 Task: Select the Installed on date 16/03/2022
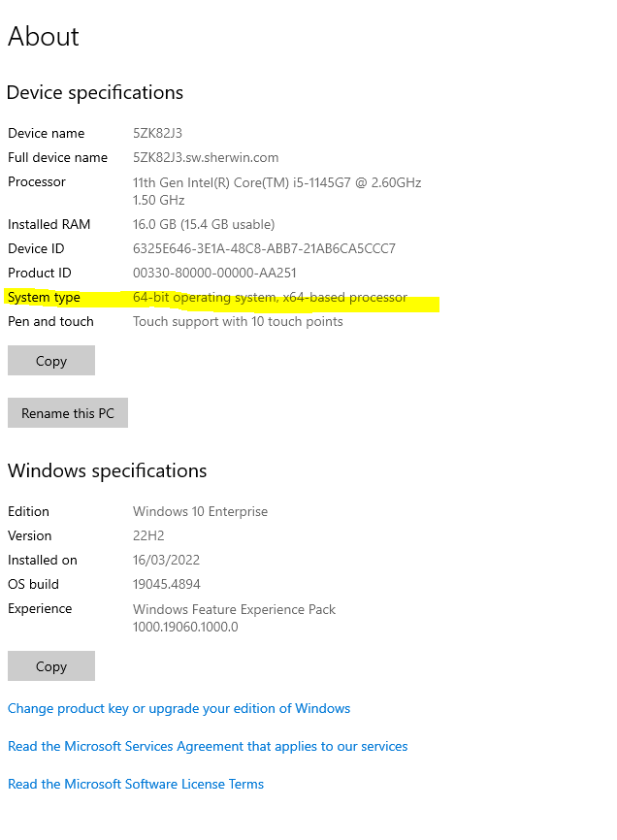point(167,560)
